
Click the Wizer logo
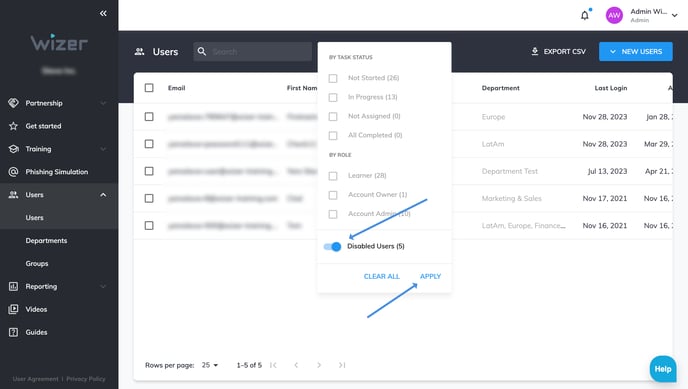pos(59,43)
